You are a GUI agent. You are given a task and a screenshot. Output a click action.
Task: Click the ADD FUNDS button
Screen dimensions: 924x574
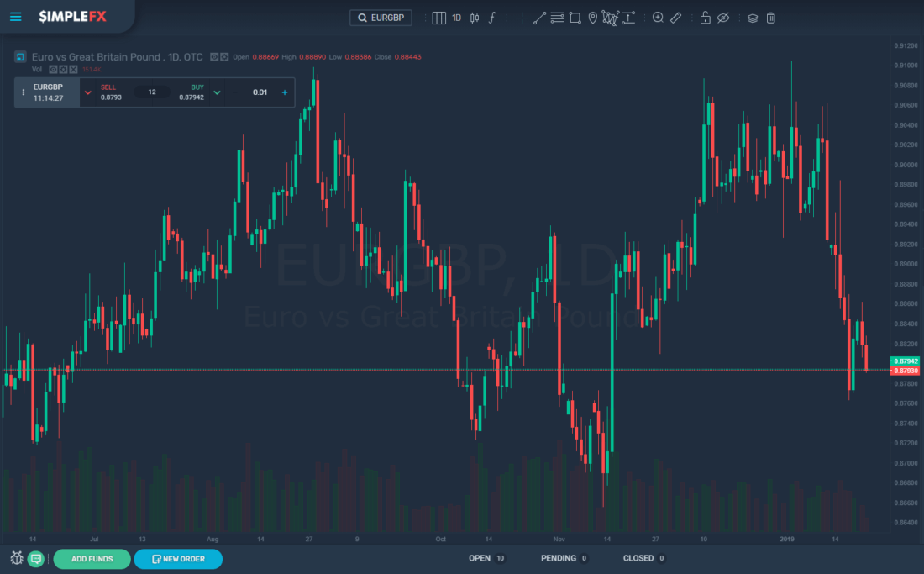point(92,558)
